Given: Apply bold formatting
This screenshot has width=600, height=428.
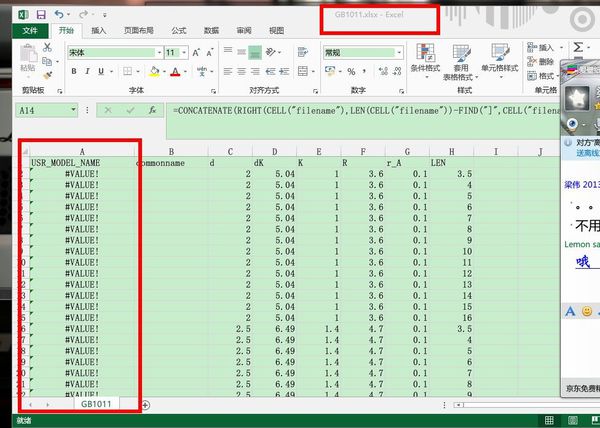Looking at the screenshot, I should point(74,71).
